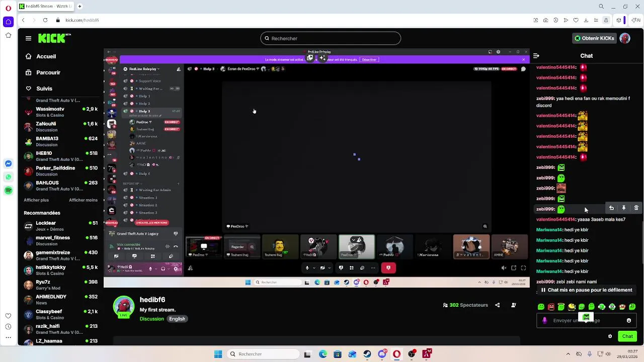Delete the hovered chat message with trash icon
Viewport: 644px width, 362px height.
point(636,208)
